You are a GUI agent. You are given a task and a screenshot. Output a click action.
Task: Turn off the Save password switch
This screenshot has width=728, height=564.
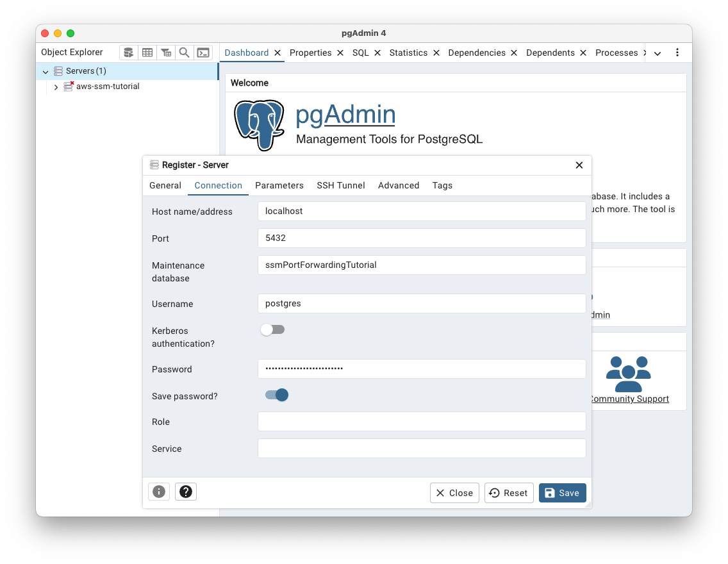click(277, 395)
